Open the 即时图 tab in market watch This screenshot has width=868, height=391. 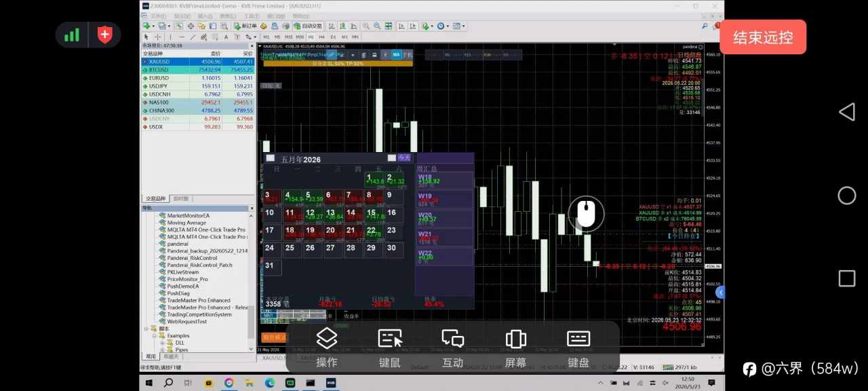click(182, 199)
